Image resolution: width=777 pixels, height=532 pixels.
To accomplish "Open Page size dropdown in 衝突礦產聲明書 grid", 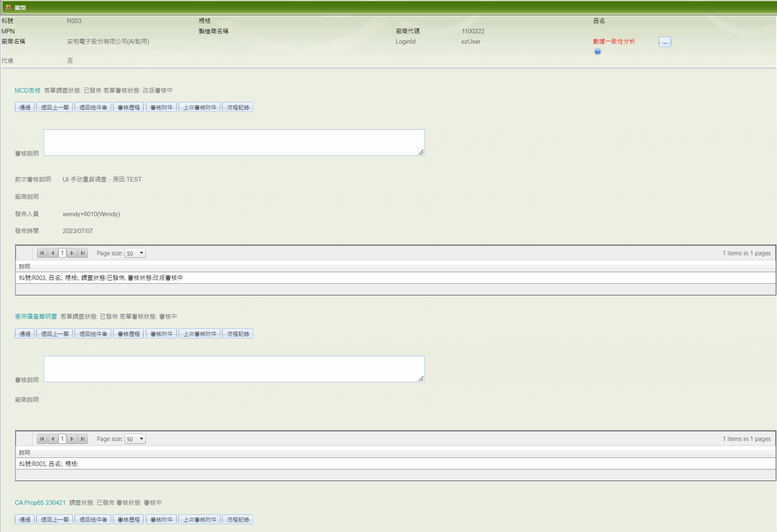I will point(135,439).
